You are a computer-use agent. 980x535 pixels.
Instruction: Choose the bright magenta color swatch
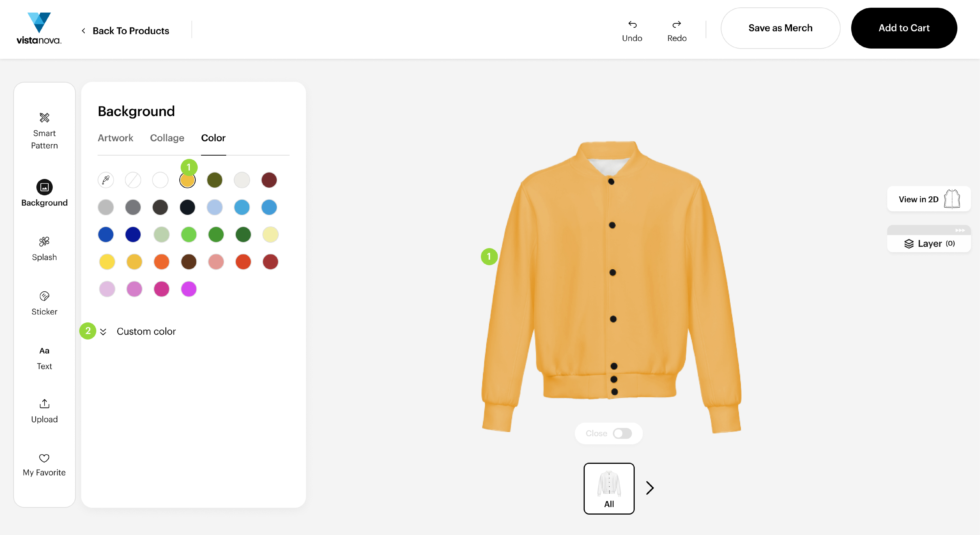pos(189,289)
